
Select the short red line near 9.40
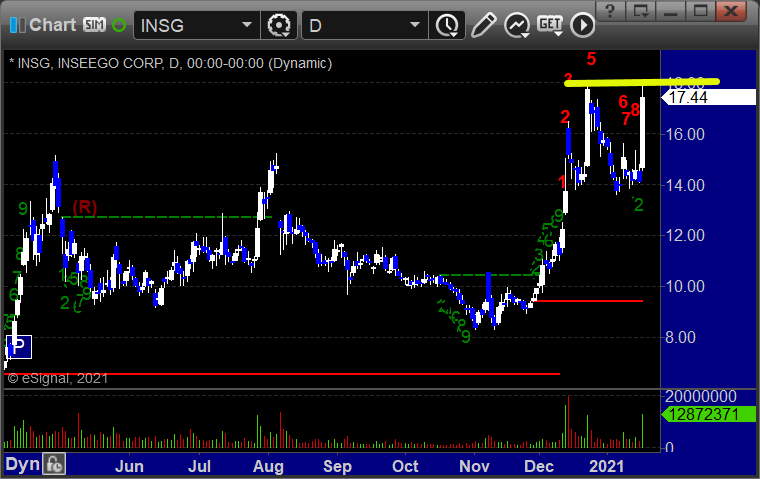click(587, 301)
